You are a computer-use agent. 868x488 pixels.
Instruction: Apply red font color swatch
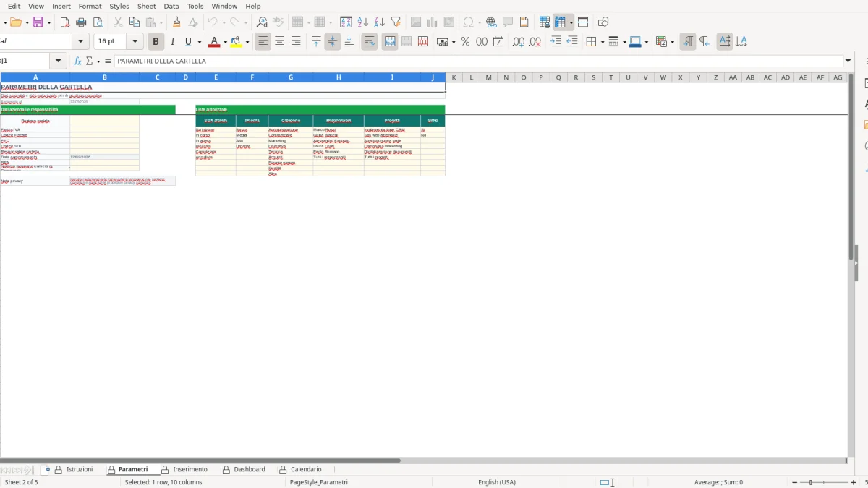click(214, 42)
